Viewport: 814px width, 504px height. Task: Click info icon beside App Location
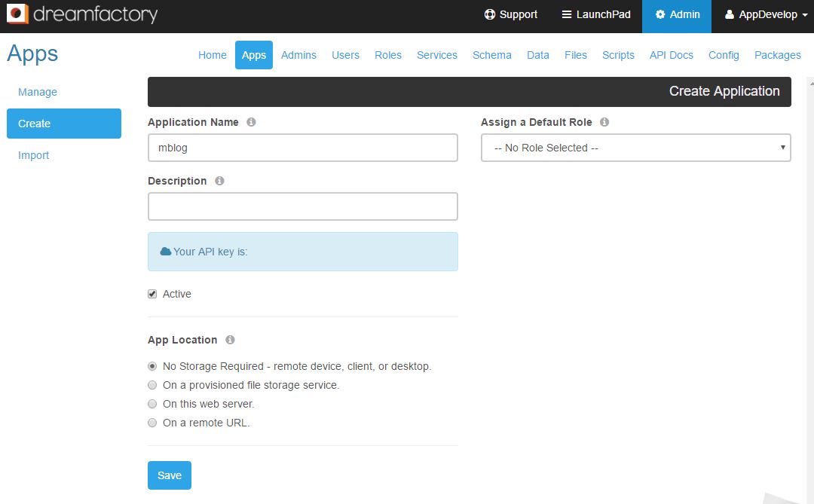[x=230, y=340]
